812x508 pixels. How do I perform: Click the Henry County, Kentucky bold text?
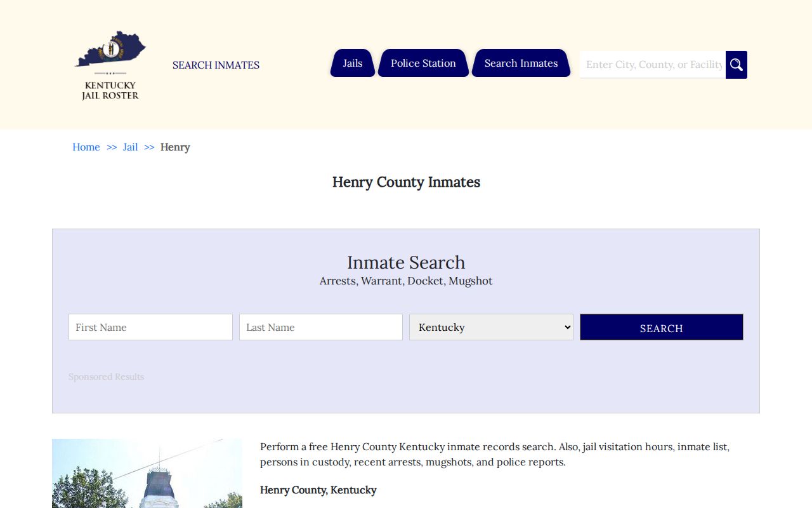click(318, 490)
